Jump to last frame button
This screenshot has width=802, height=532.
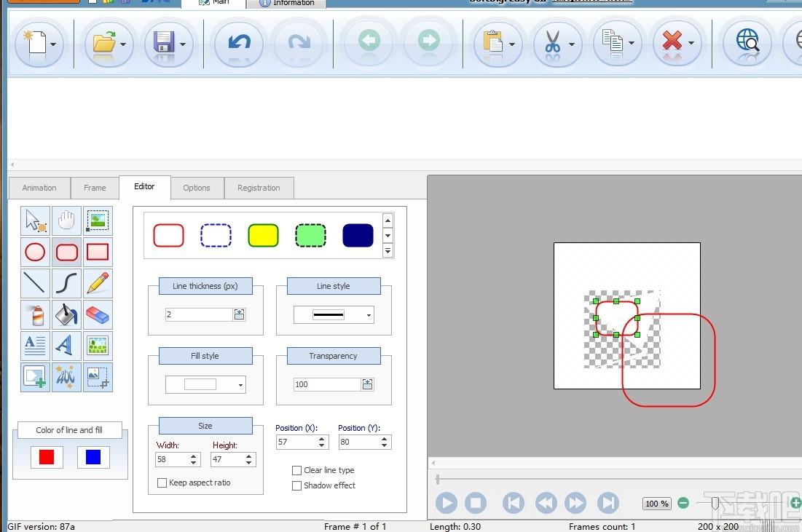click(x=608, y=503)
